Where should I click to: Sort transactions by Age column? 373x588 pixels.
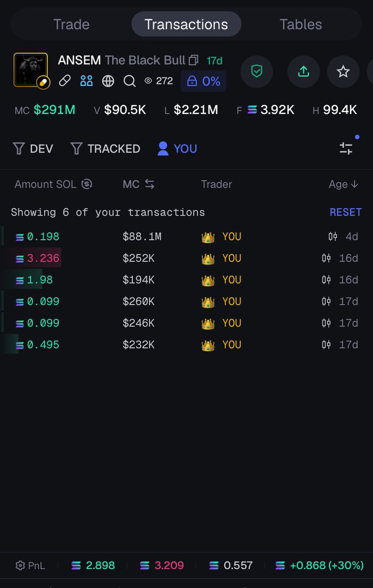344,184
